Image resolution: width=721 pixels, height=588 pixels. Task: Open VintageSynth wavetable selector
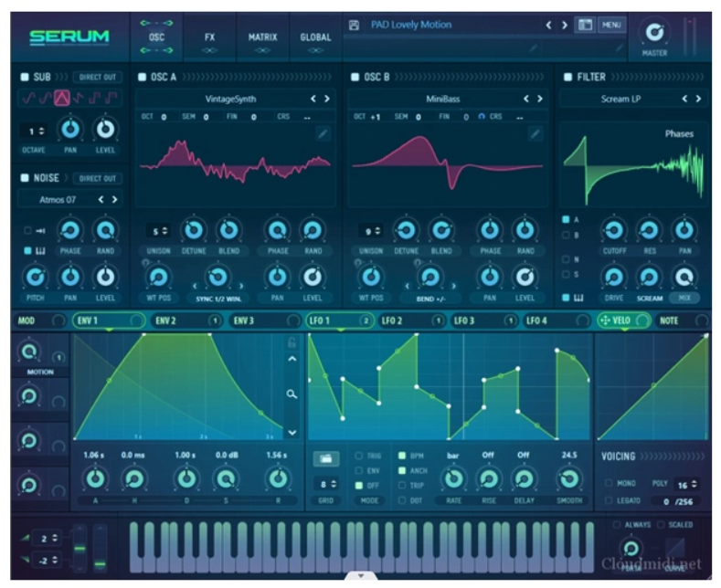click(x=230, y=99)
